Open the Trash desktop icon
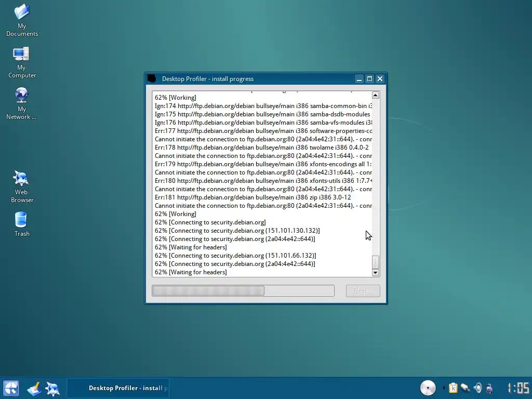532x399 pixels. pyautogui.click(x=21, y=224)
